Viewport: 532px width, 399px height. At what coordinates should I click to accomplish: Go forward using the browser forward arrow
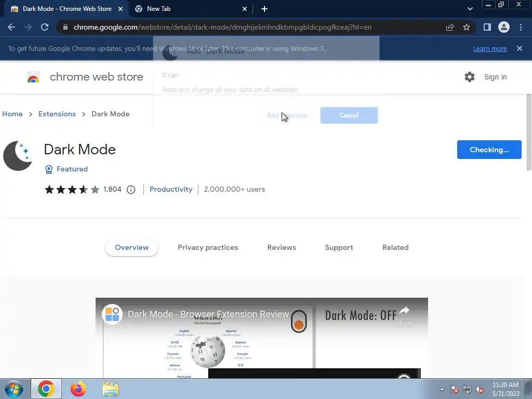(28, 27)
